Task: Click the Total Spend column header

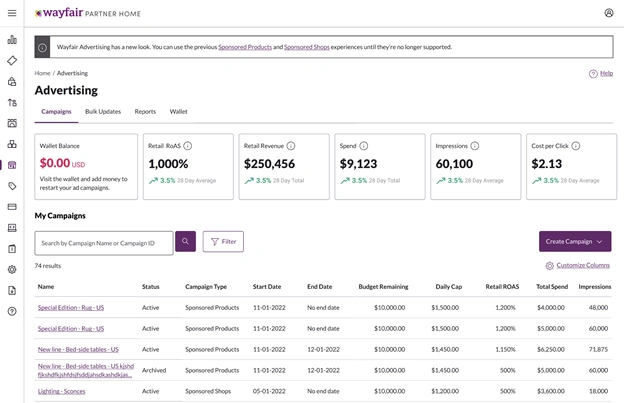Action: [x=552, y=287]
